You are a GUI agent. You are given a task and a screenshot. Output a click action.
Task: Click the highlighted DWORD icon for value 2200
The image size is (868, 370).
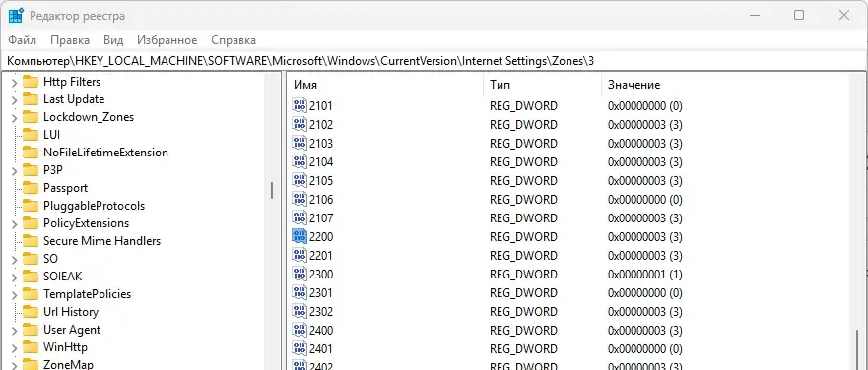coord(299,237)
